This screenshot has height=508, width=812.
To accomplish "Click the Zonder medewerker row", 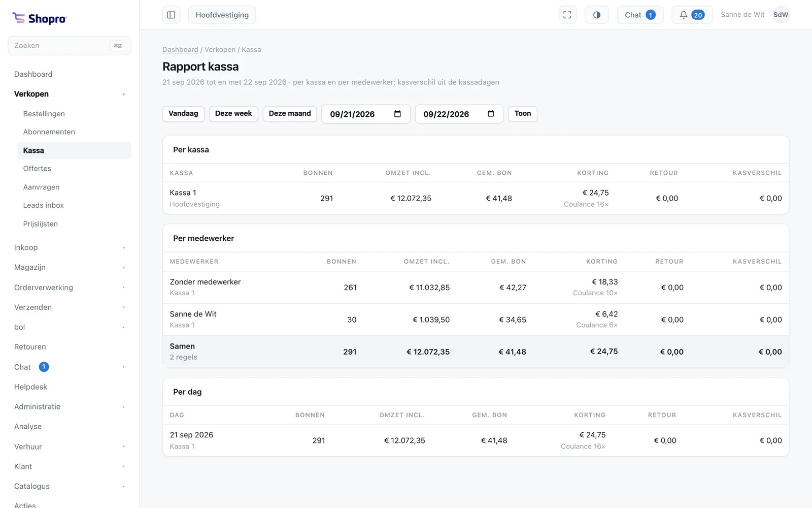I will 476,288.
